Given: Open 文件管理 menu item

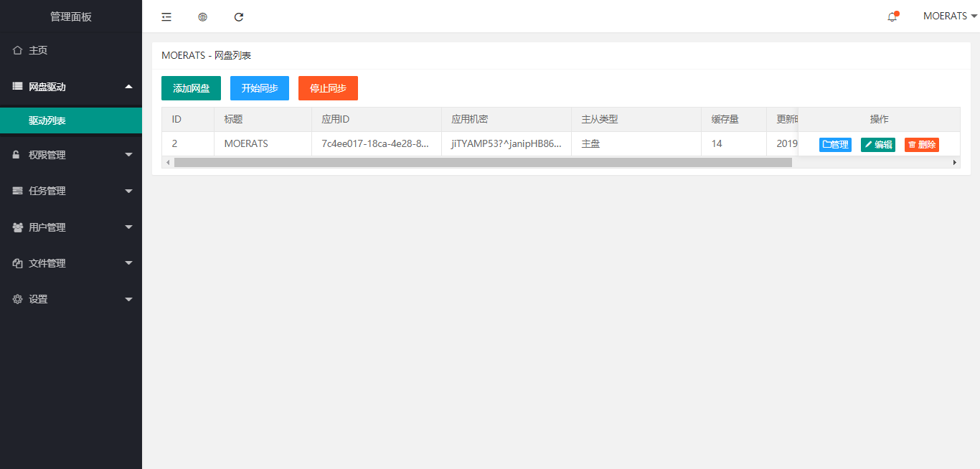Looking at the screenshot, I should (x=71, y=263).
